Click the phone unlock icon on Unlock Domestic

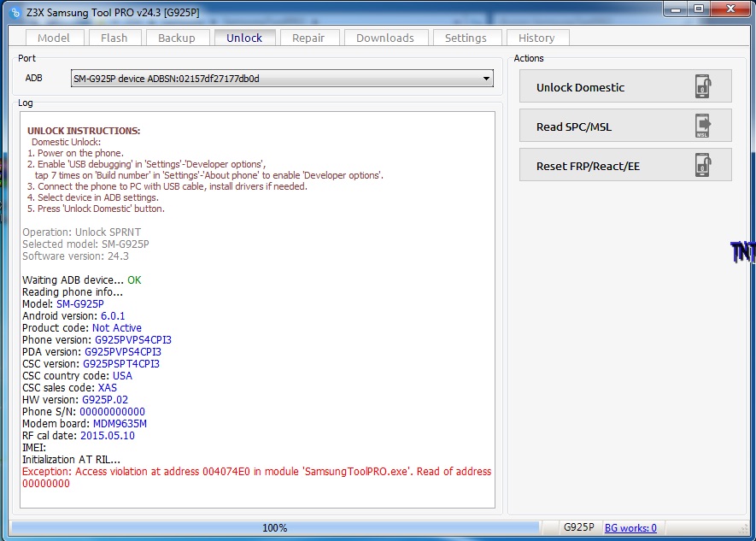coord(702,87)
